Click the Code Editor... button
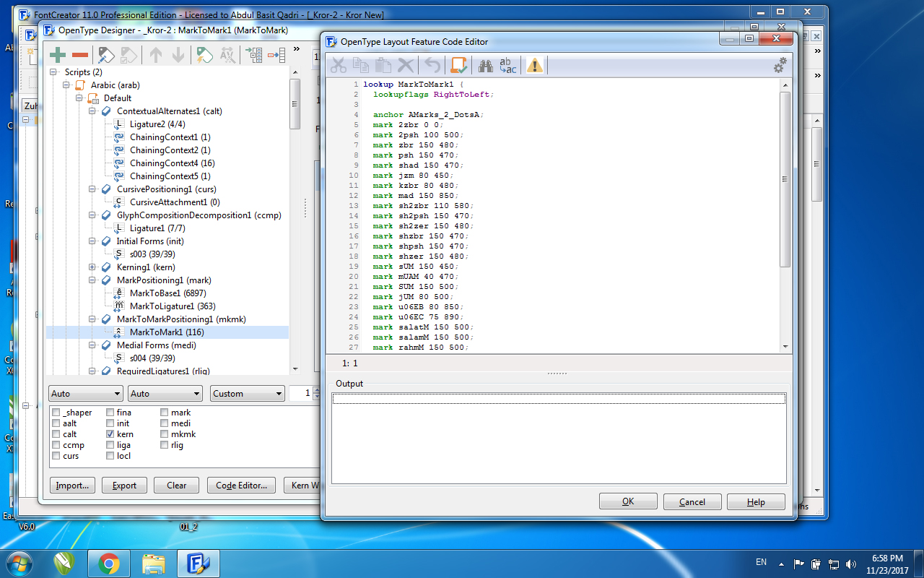This screenshot has width=924, height=578. [241, 486]
